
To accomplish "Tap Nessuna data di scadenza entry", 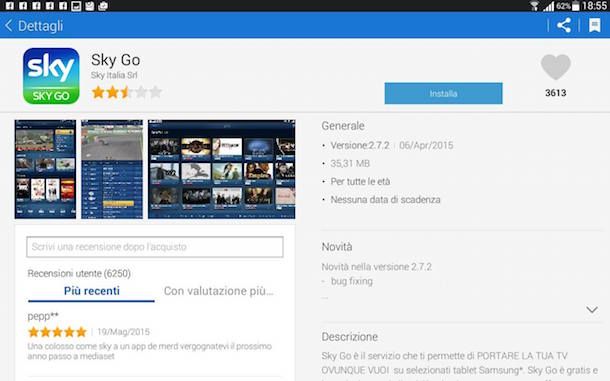I will coord(385,200).
